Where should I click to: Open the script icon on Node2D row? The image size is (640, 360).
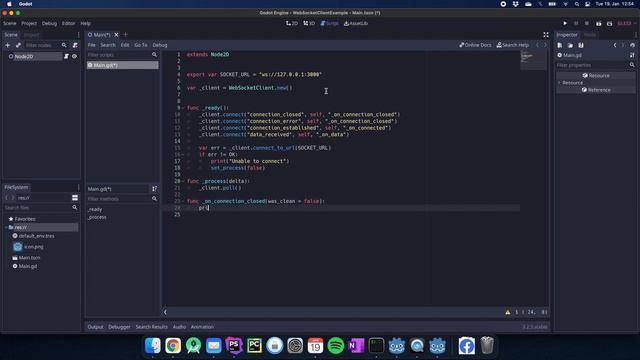coord(66,56)
